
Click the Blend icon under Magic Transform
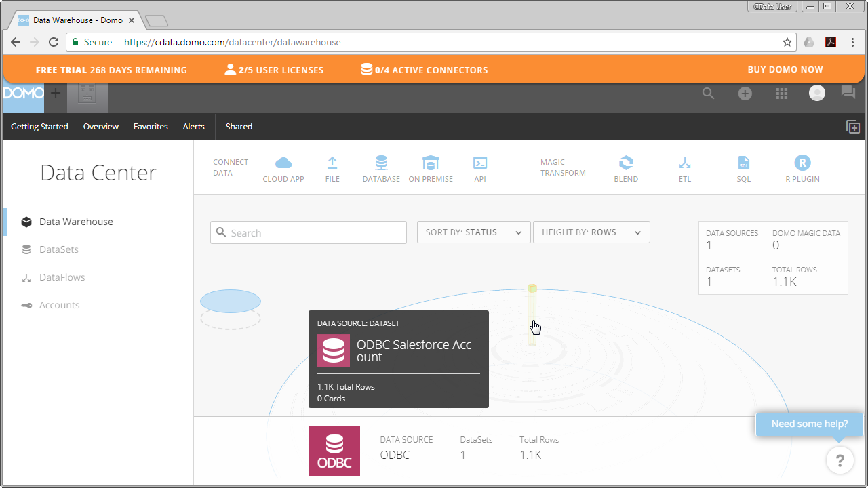pos(625,163)
